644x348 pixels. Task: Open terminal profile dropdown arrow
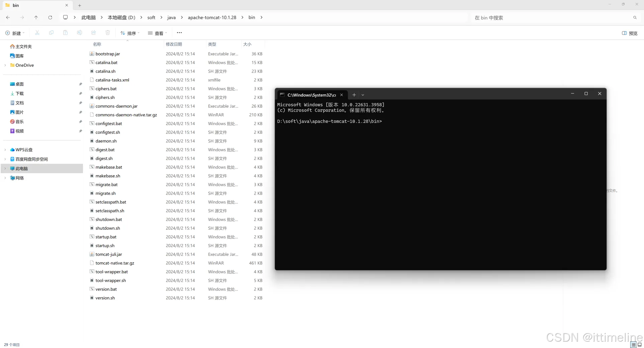coord(363,95)
